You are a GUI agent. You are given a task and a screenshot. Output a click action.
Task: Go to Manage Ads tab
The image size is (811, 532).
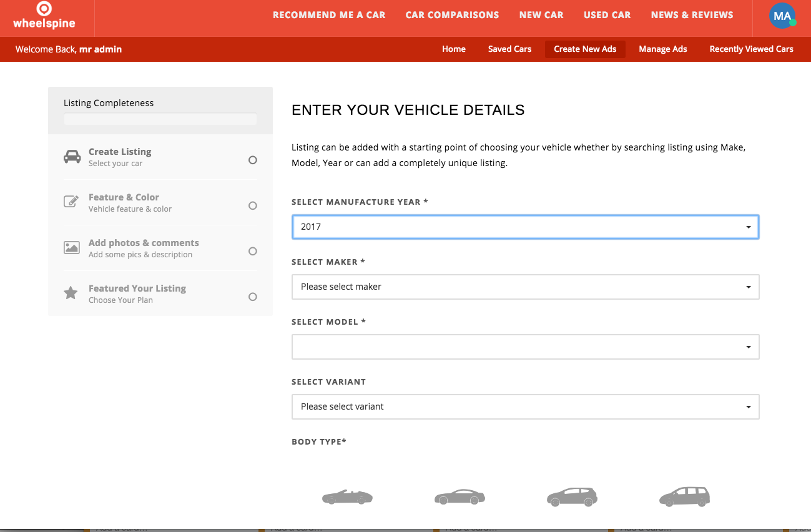point(662,49)
